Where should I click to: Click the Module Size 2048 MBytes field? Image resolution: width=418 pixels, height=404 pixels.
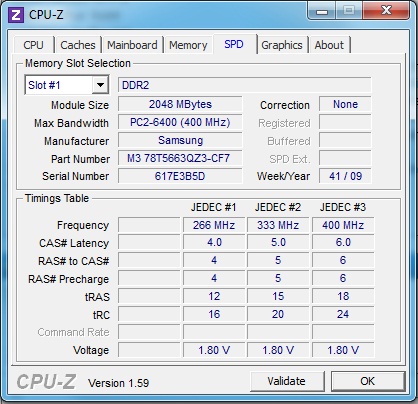[x=180, y=104]
